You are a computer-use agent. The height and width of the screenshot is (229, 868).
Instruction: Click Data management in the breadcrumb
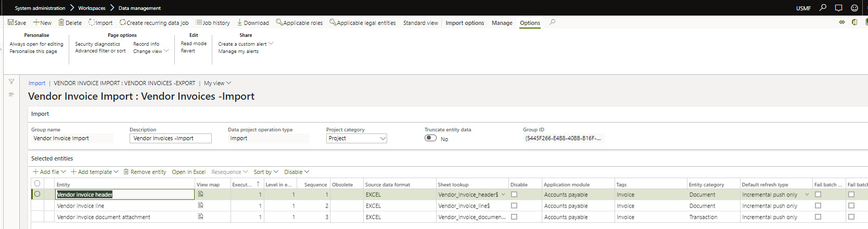(x=139, y=8)
